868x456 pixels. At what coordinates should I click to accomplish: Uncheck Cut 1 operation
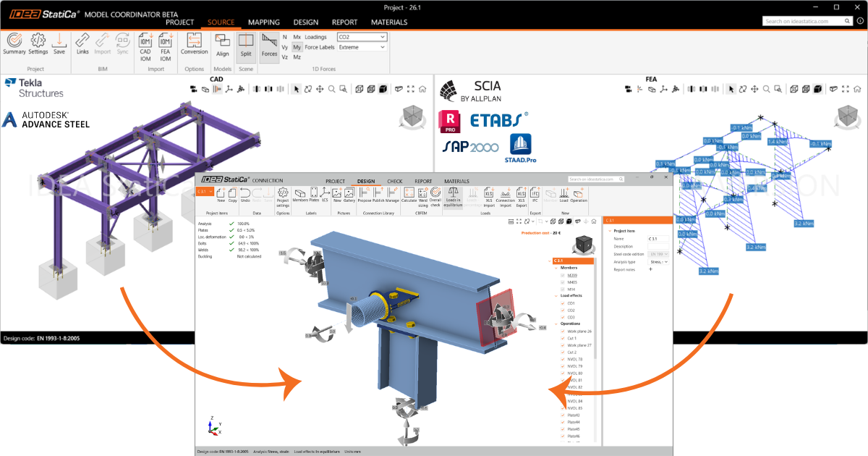563,338
